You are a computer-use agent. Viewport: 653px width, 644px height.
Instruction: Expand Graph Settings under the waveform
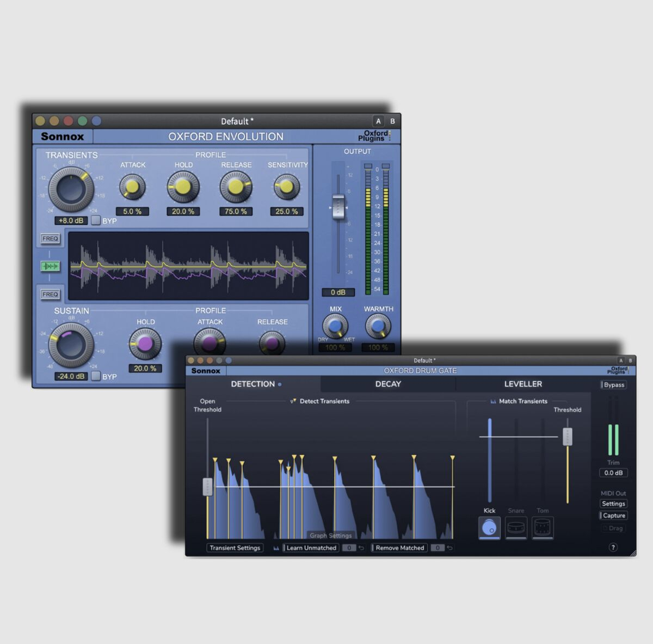click(330, 536)
